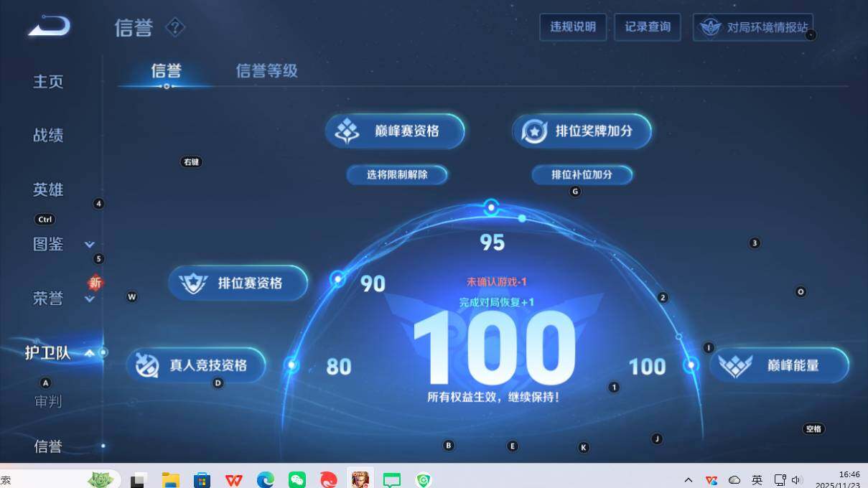The height and width of the screenshot is (488, 868).
Task: Select the 选将限制解除 pill button
Action: coord(397,174)
